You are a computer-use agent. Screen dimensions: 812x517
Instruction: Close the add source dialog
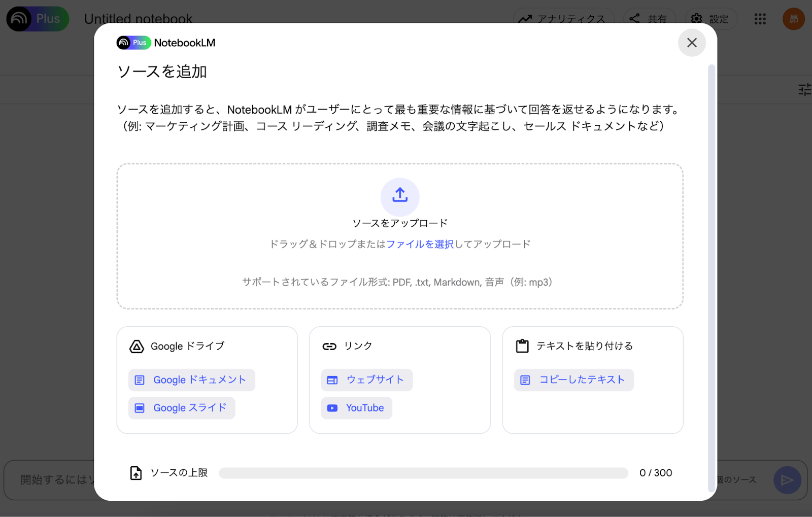tap(692, 43)
